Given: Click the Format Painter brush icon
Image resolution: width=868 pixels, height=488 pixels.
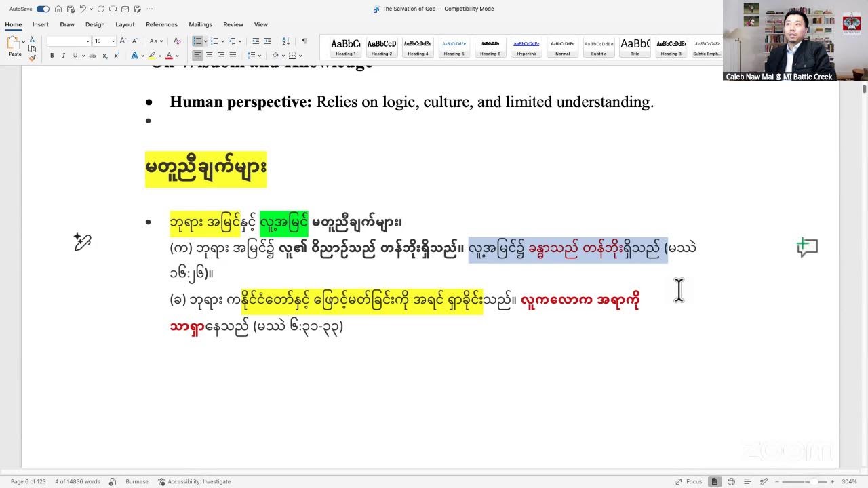Looking at the screenshot, I should pos(32,58).
